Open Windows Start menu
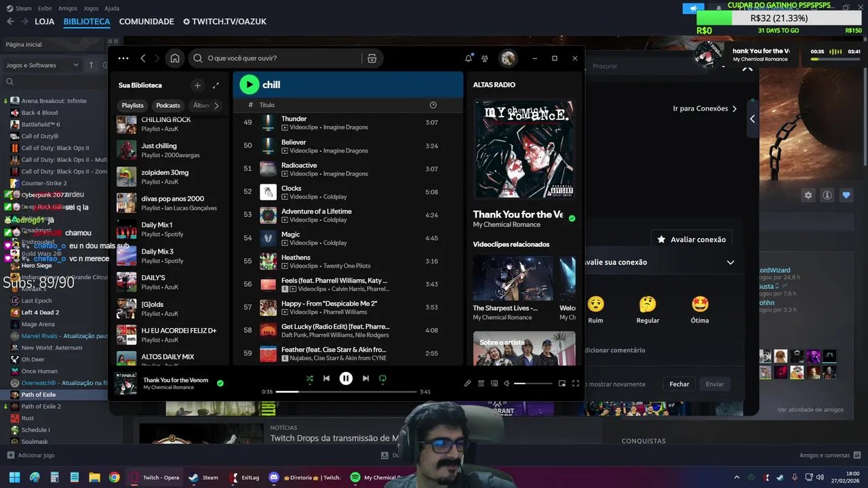This screenshot has width=868, height=488. tap(14, 477)
